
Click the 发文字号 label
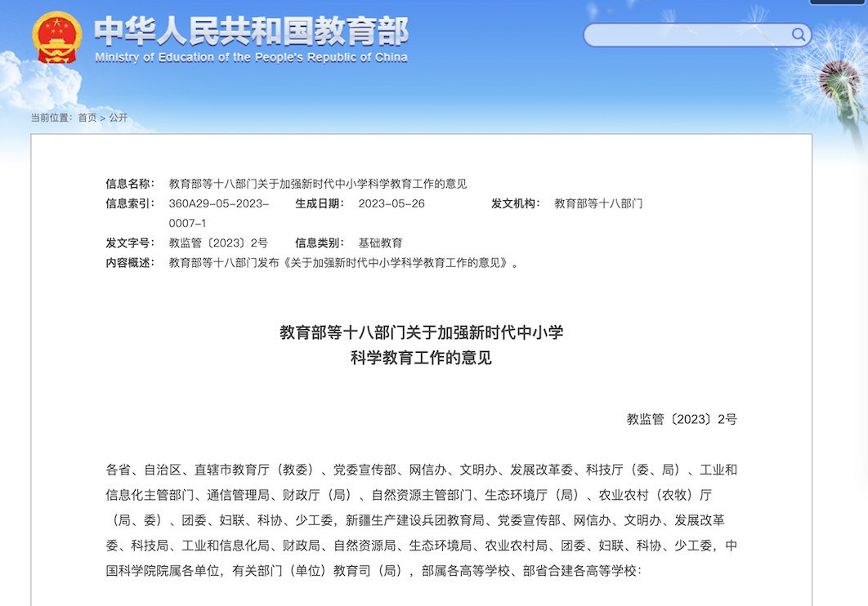point(129,243)
